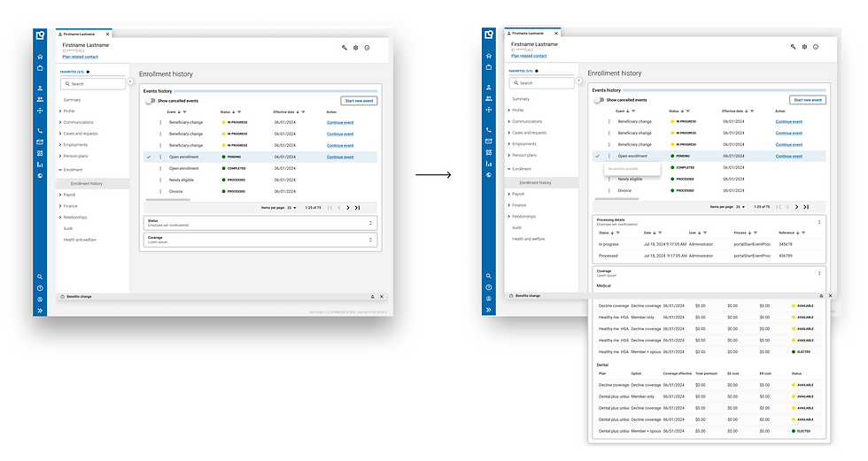868x461 pixels.
Task: Expand sidebar with double-chevron icon, left window
Action: pos(40,311)
